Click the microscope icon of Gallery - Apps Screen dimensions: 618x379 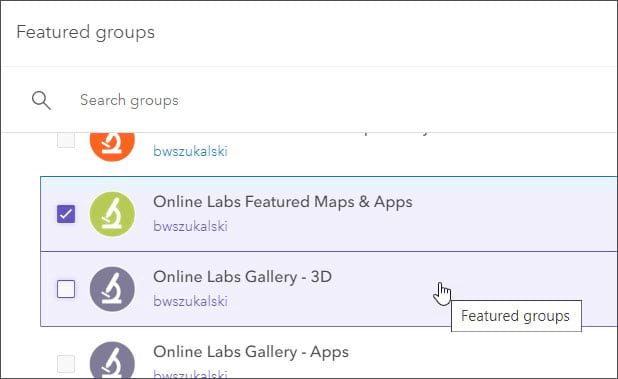click(x=112, y=359)
